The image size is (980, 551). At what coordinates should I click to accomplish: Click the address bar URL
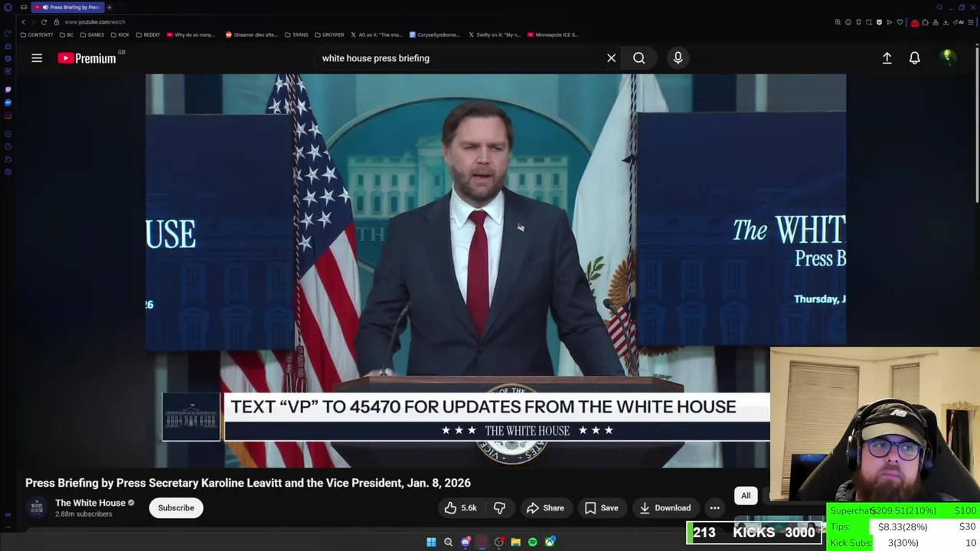pyautogui.click(x=95, y=22)
